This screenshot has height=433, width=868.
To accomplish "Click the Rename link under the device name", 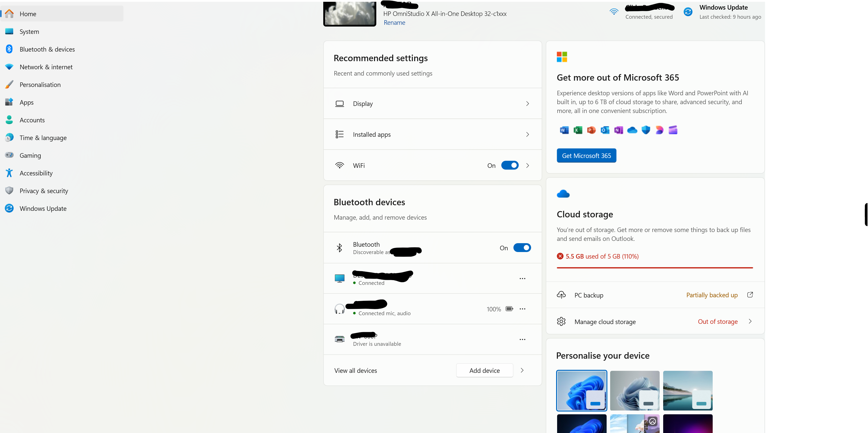I will [x=394, y=22].
